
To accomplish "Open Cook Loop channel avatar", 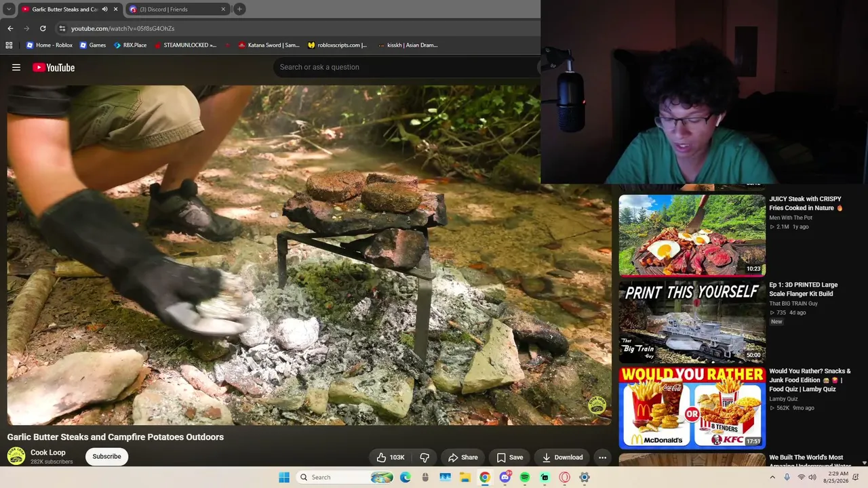I will click(x=16, y=456).
